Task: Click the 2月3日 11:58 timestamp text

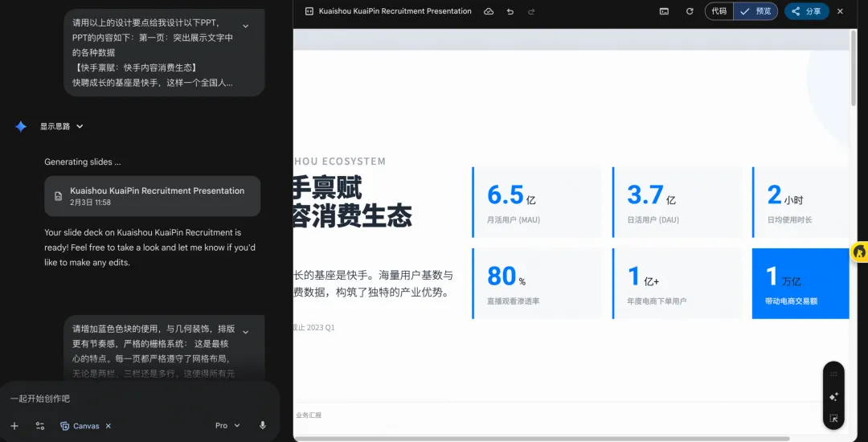Action: pos(90,203)
